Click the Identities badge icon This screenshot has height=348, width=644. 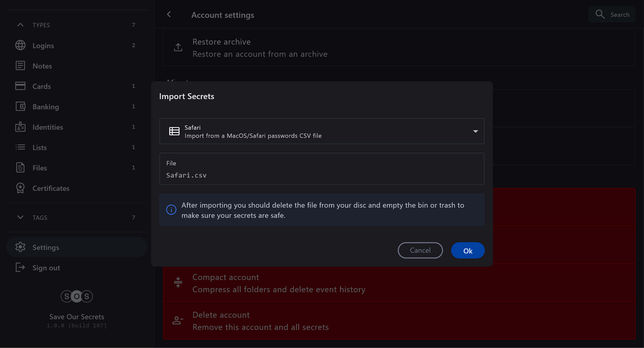[20, 127]
